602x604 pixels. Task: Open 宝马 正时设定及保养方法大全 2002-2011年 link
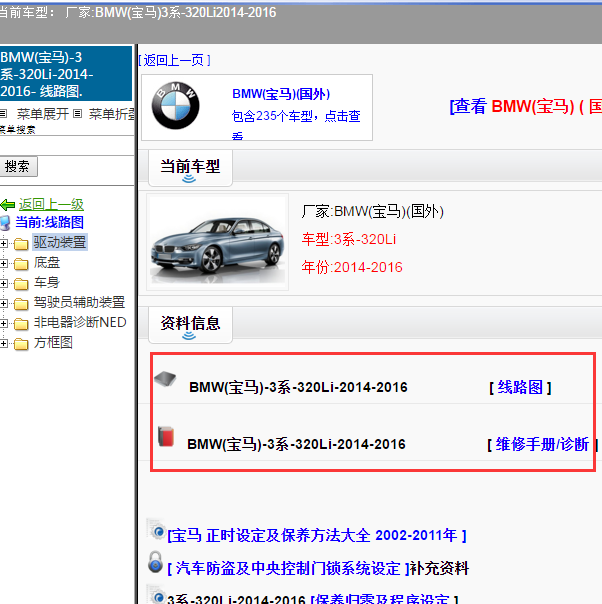[x=317, y=535]
